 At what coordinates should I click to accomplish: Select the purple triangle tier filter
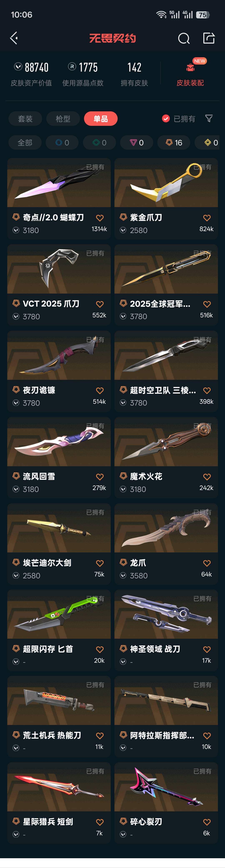click(137, 143)
